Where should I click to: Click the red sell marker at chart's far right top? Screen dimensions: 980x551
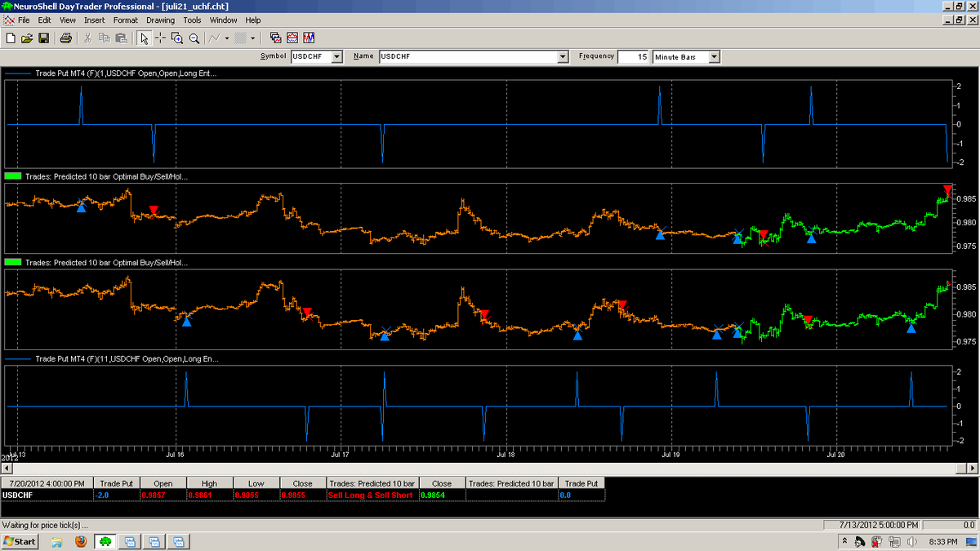coord(947,189)
